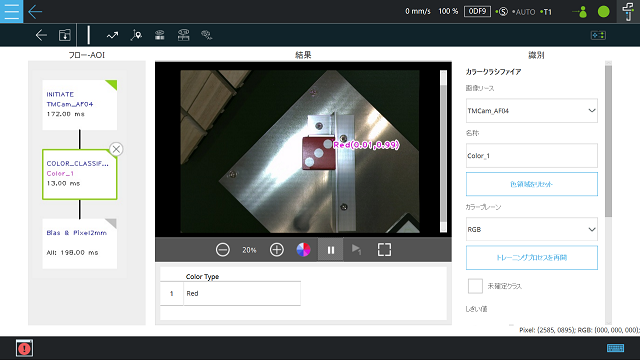
Task: Open the RGB color plane dropdown
Action: [532, 229]
